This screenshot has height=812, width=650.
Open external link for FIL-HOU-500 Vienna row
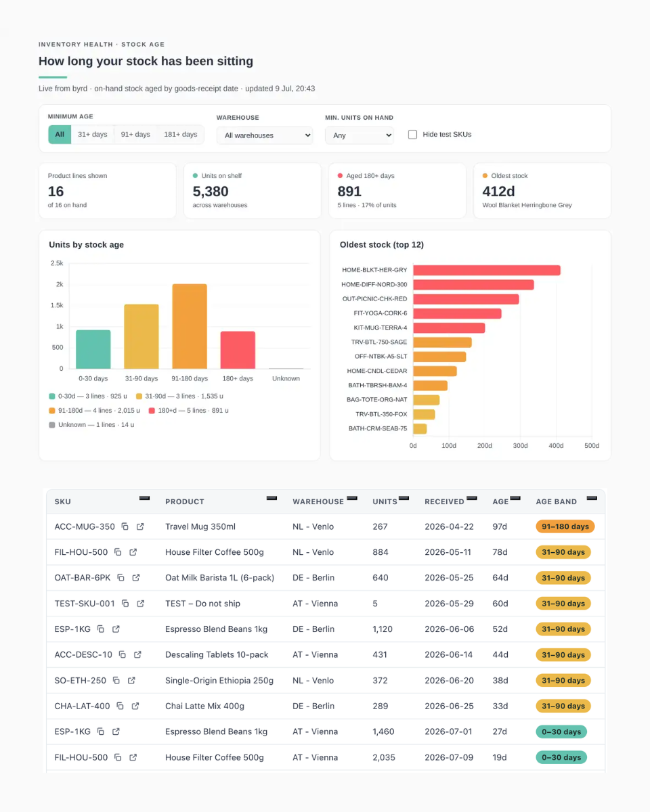(x=133, y=758)
